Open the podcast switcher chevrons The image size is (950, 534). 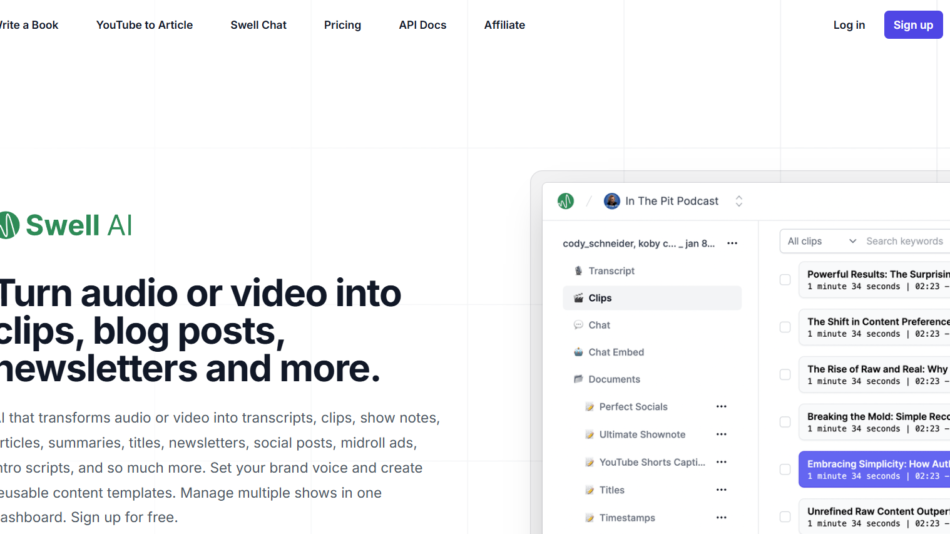tap(739, 201)
